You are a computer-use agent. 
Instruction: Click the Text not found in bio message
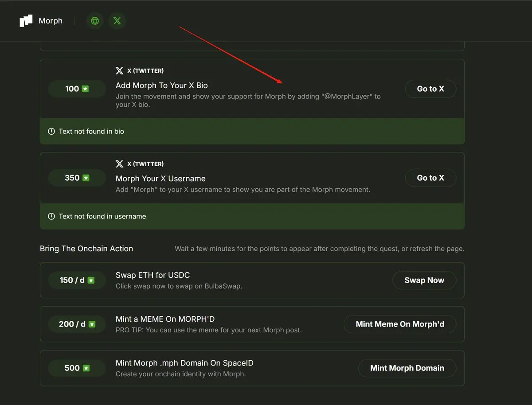pyautogui.click(x=91, y=131)
